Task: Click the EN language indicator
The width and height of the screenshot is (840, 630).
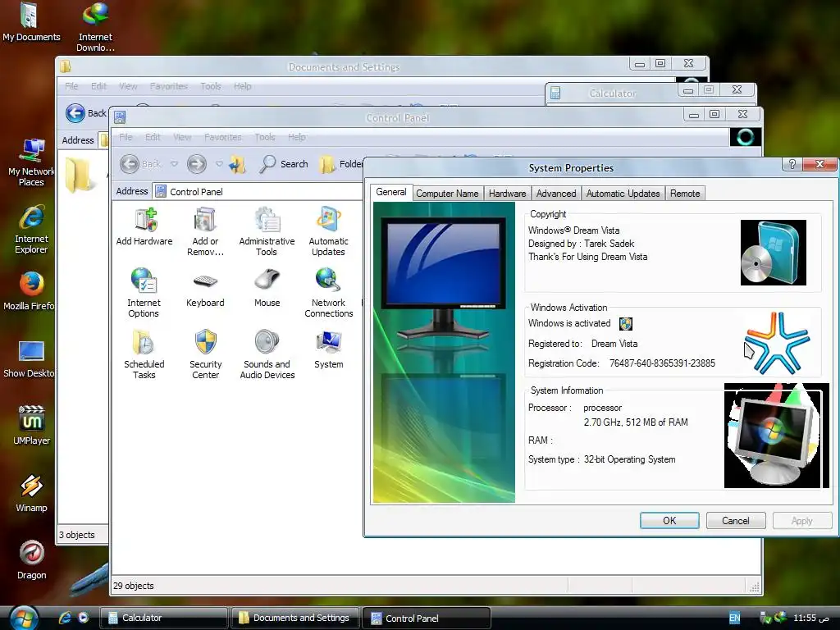Action: [x=734, y=618]
